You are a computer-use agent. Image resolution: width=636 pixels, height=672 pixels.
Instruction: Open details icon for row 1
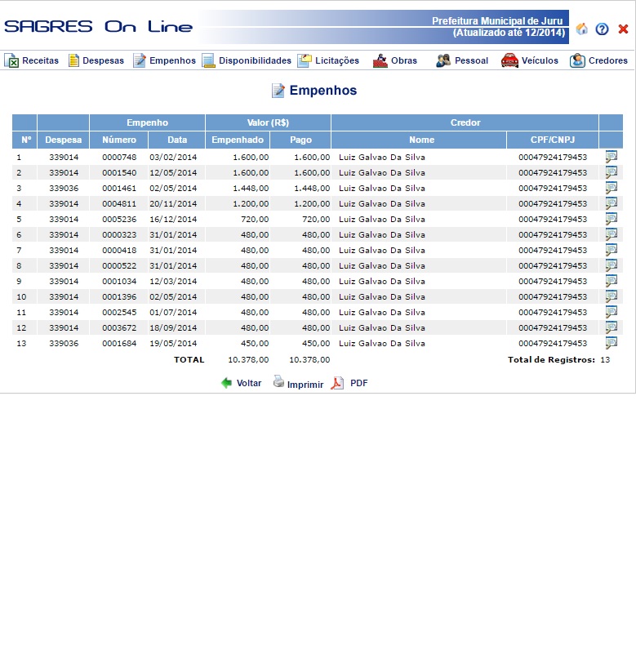(x=611, y=157)
